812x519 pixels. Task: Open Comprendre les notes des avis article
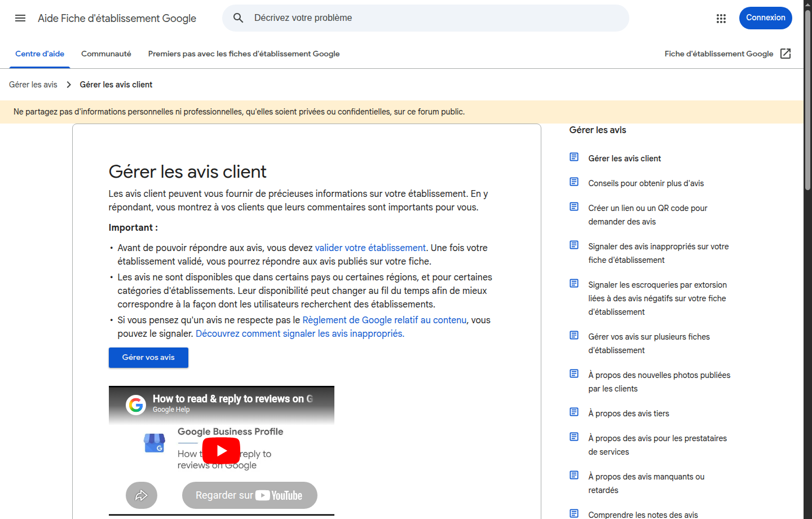pyautogui.click(x=643, y=514)
